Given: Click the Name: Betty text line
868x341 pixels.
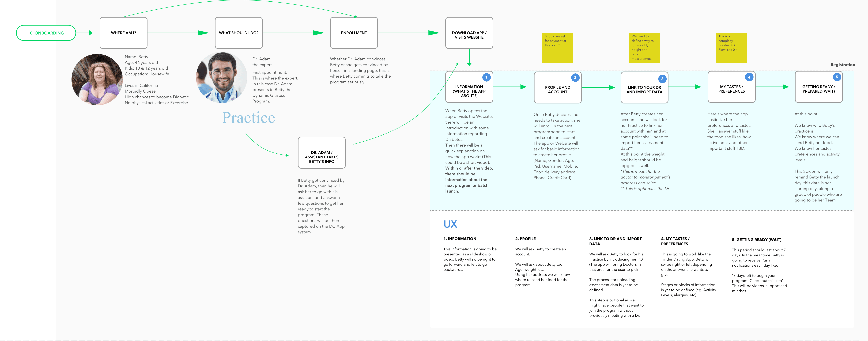Looking at the screenshot, I should [136, 57].
